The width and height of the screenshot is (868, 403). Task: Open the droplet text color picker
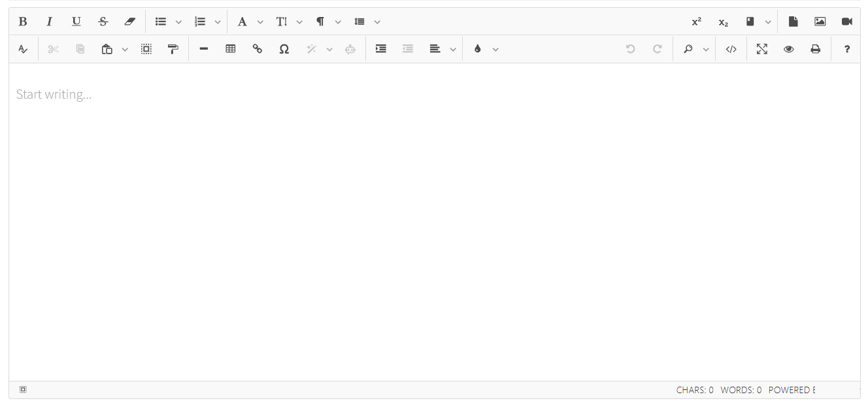click(478, 49)
